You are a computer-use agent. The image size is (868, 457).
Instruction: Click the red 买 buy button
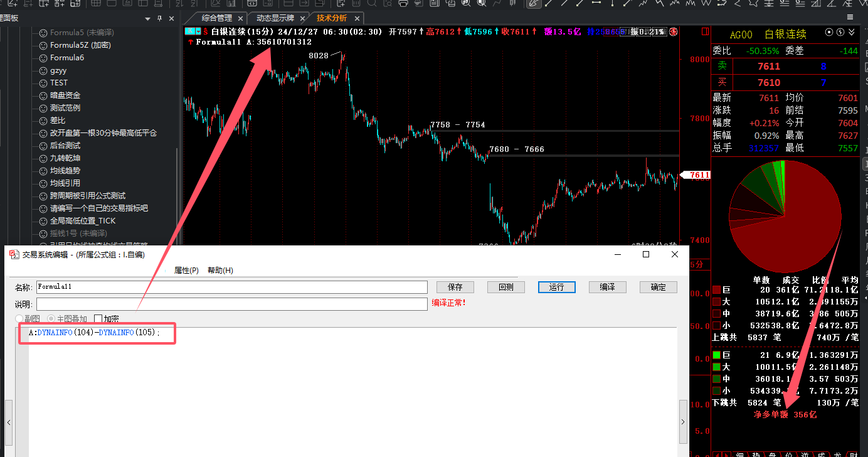pos(722,82)
